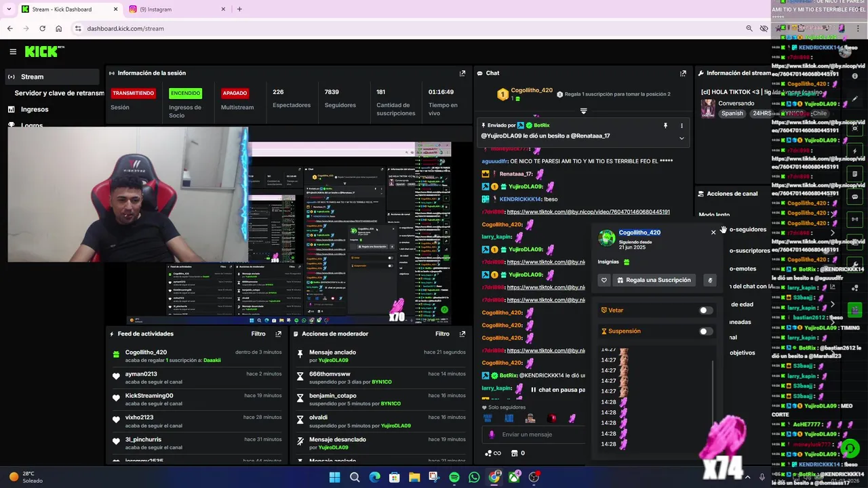
Task: Expand the pinned BotRix message
Action: [x=682, y=138]
